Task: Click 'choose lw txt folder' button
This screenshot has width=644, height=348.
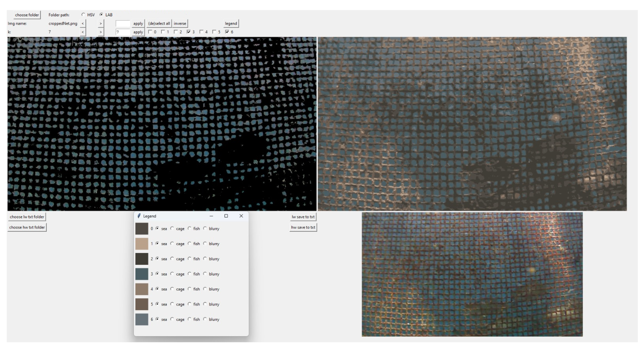Action: pyautogui.click(x=27, y=217)
